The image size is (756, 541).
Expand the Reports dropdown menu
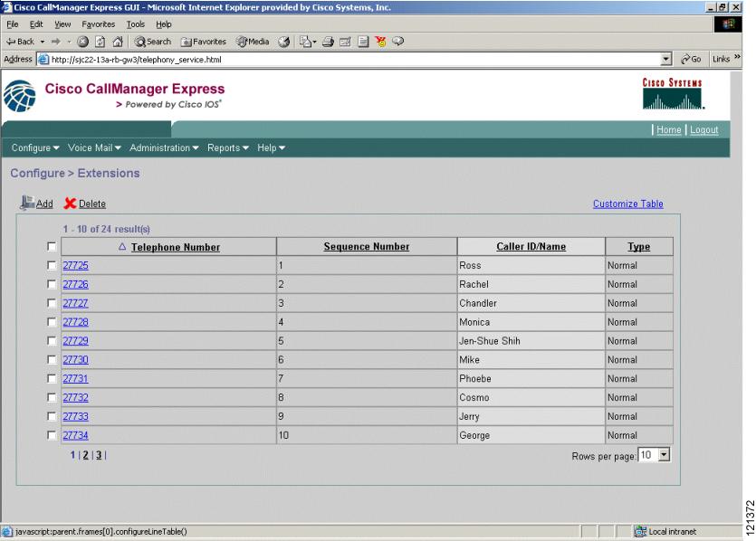tap(227, 147)
